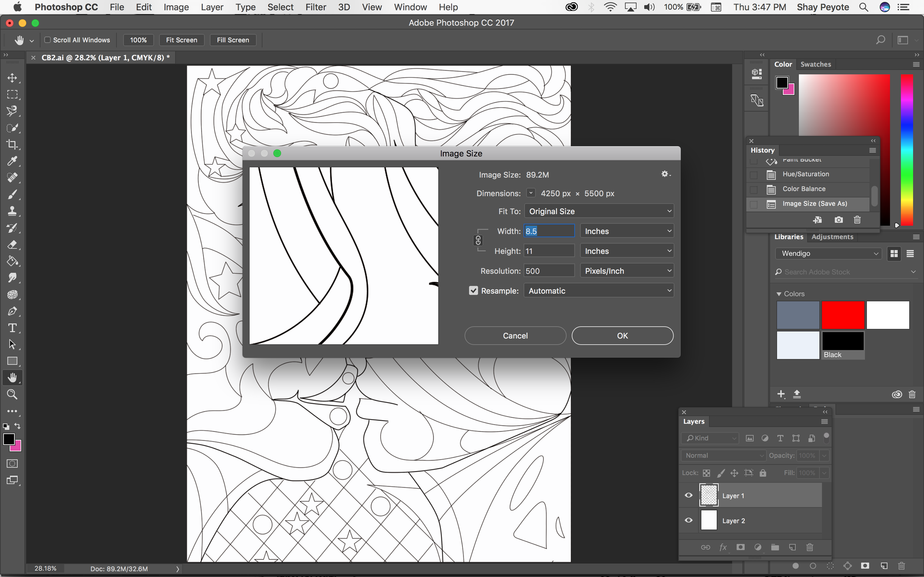Toggle Layer 1 visibility eye icon
Screen dimensions: 924x577
(x=689, y=495)
